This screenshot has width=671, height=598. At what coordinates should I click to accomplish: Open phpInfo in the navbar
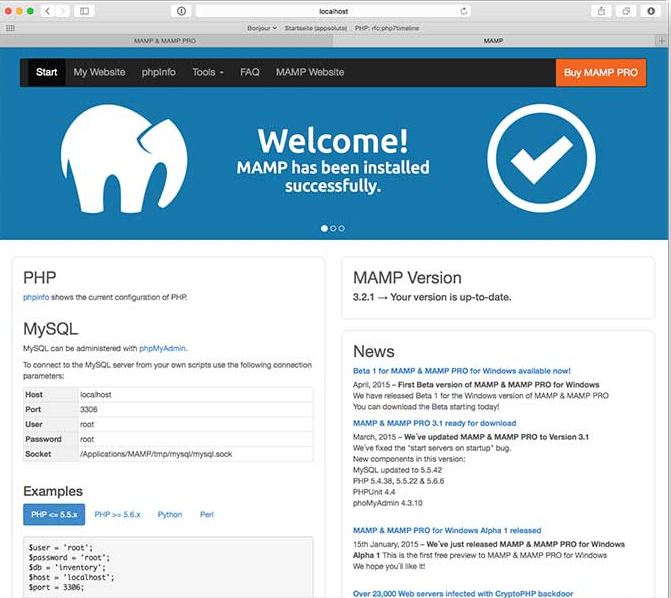(159, 72)
